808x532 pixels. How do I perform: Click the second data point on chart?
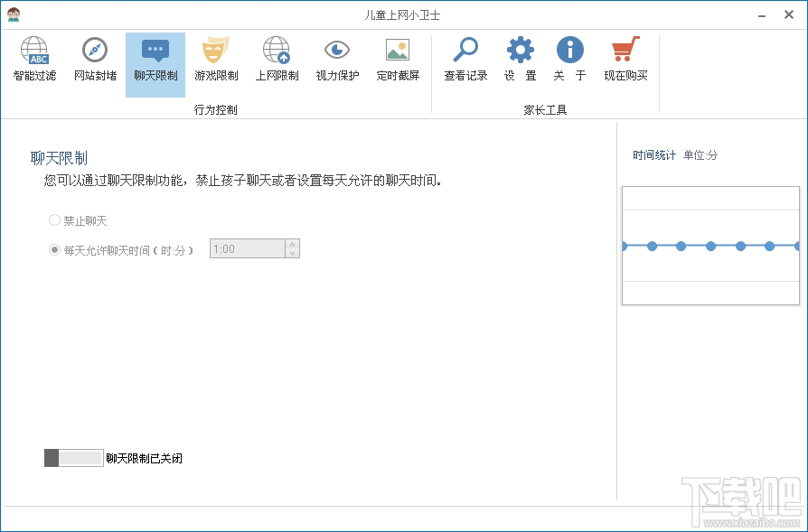pyautogui.click(x=652, y=247)
